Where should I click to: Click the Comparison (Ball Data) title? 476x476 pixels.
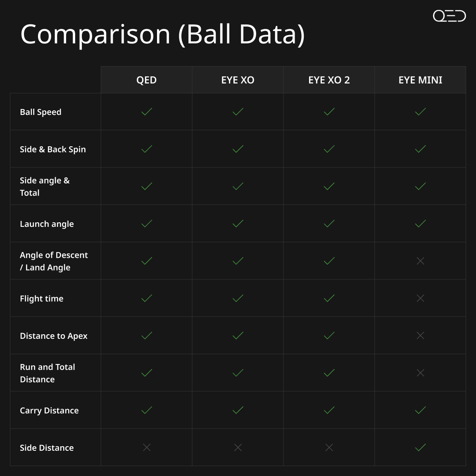pyautogui.click(x=162, y=35)
